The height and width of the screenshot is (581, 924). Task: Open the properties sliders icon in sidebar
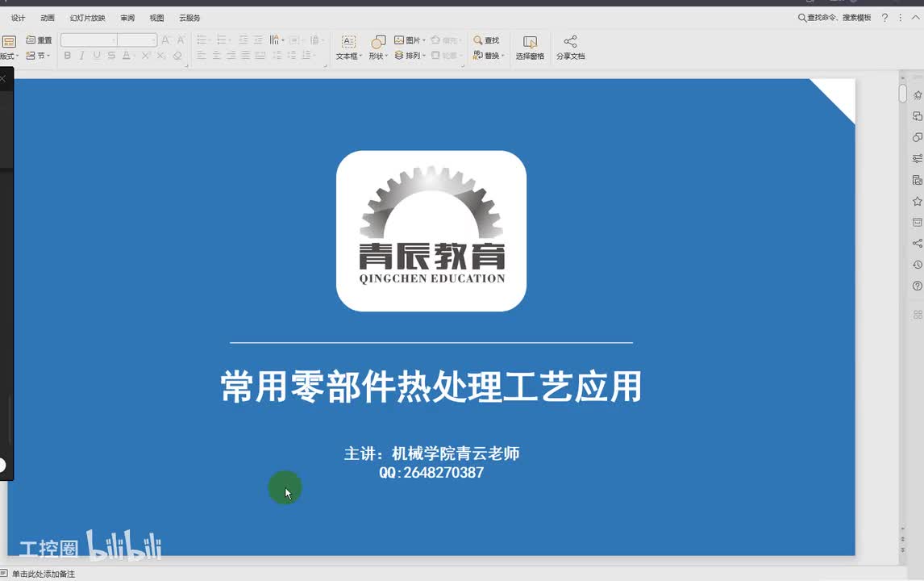click(x=917, y=159)
